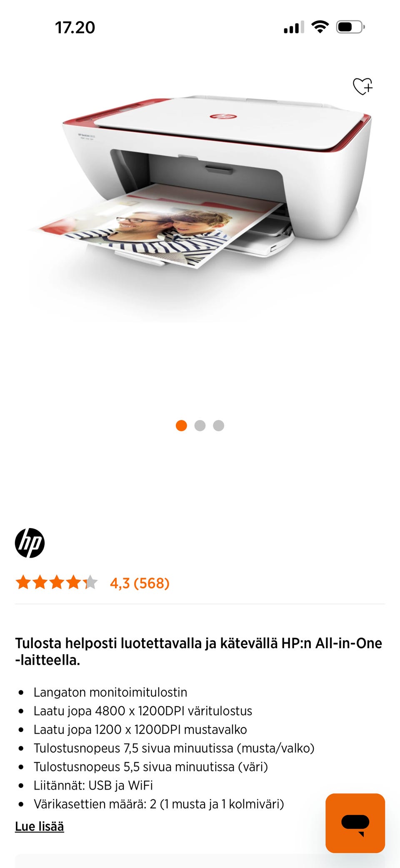This screenshot has width=400, height=868.
Task: Add printer to favorites with heart icon
Action: coord(362,86)
